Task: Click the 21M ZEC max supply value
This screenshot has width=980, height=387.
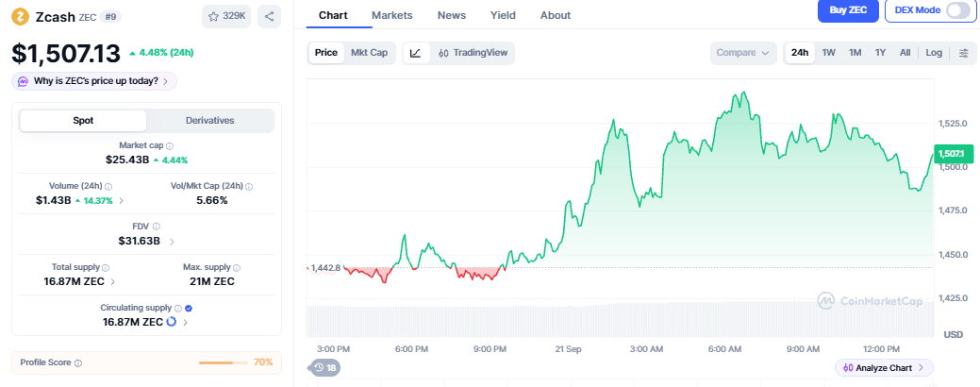Action: (212, 281)
